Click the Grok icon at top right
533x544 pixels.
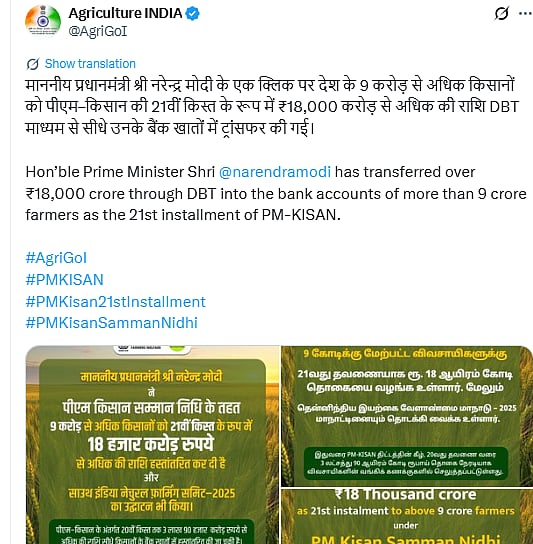click(502, 14)
